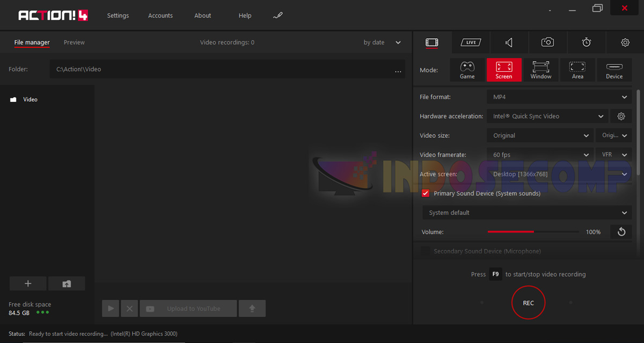The height and width of the screenshot is (343, 644).
Task: Open the Video size Original dropdown
Action: [540, 136]
